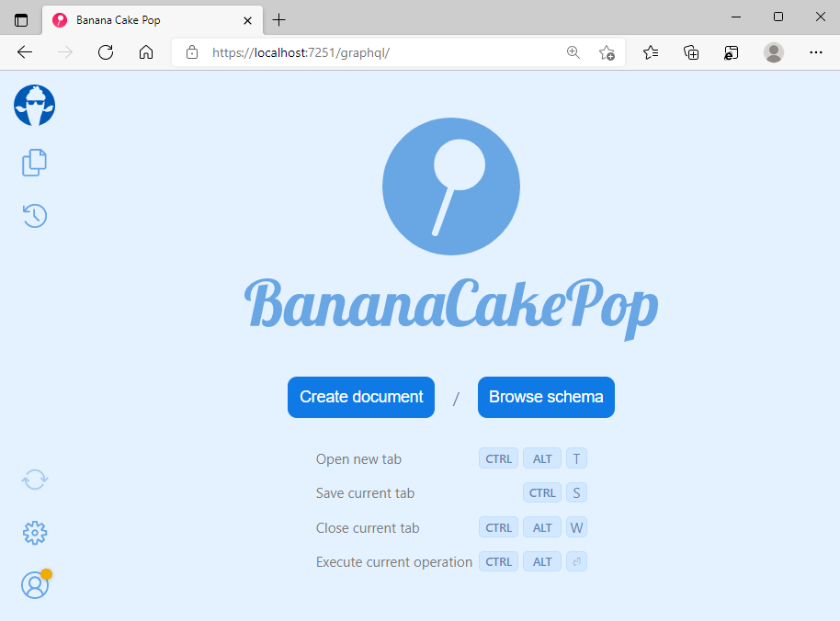Click the 'Open new tab' shortcut label
The height and width of the screenshot is (621, 840).
[358, 459]
